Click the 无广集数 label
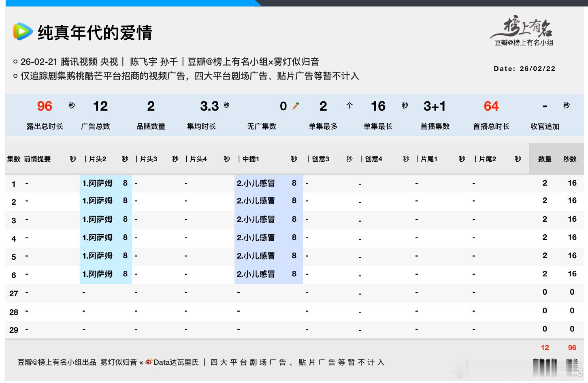 coord(262,126)
